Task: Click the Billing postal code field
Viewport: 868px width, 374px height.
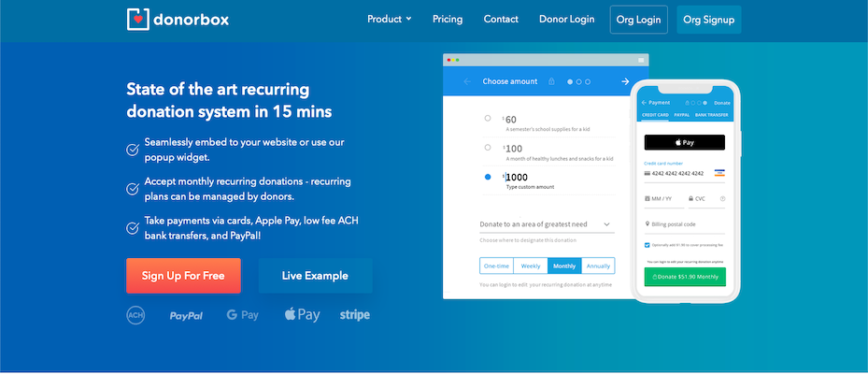Action: [x=684, y=224]
